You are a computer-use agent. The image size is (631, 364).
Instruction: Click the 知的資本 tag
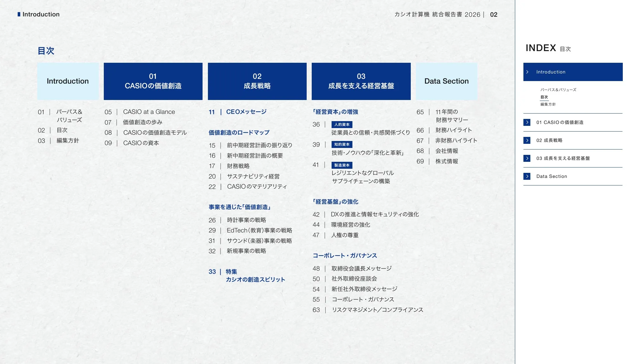[342, 144]
